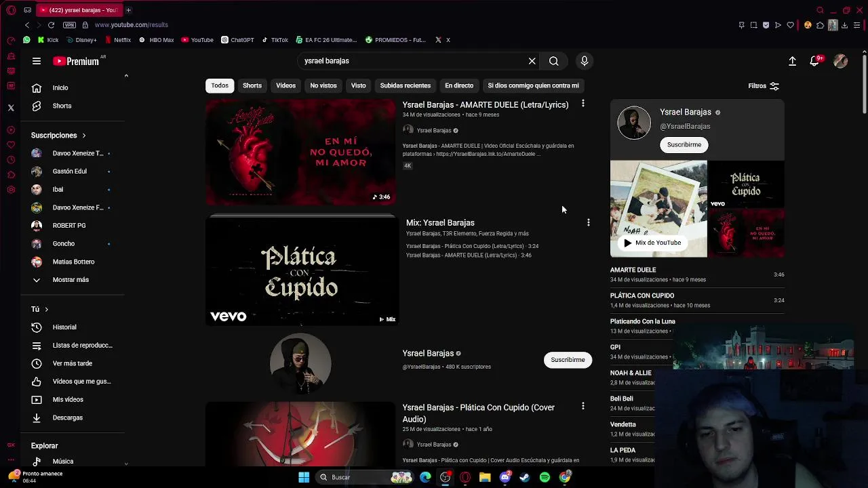This screenshot has height=488, width=868.
Task: Open the browser snapshot capture icon
Action: 753,25
